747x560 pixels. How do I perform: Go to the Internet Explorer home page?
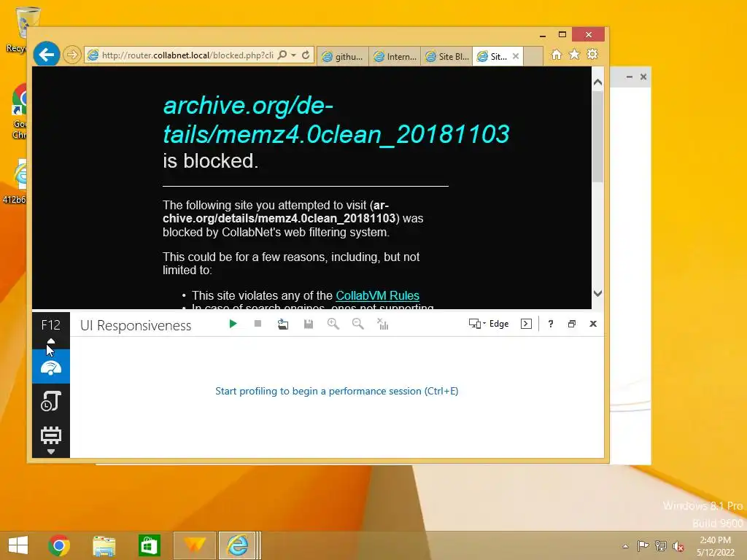557,55
